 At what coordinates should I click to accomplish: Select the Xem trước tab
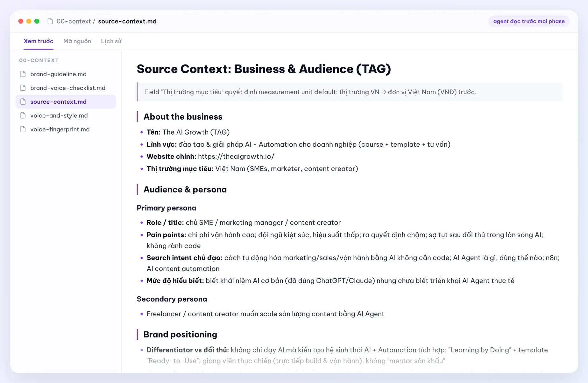pyautogui.click(x=39, y=41)
